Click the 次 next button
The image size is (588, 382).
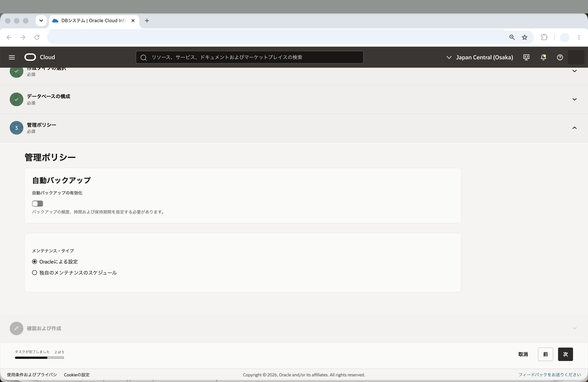tap(565, 354)
